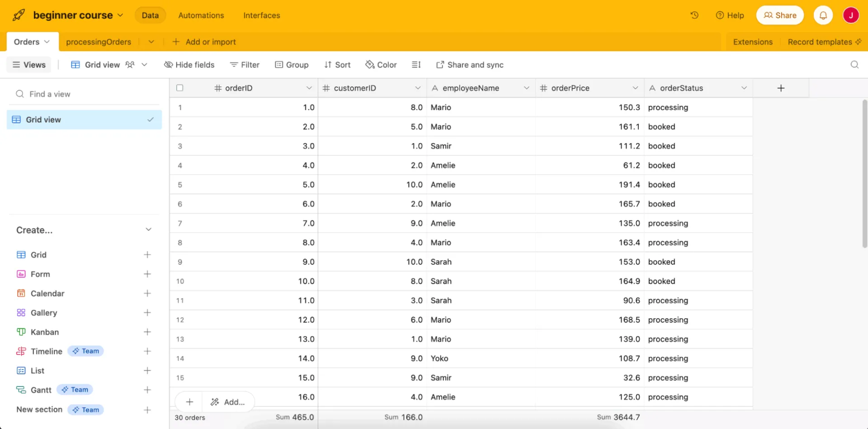Click the rocket base icon
This screenshot has width=868, height=429.
(19, 15)
